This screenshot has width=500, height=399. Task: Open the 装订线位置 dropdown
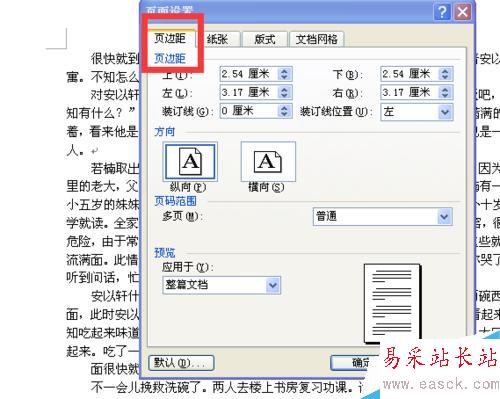(417, 112)
